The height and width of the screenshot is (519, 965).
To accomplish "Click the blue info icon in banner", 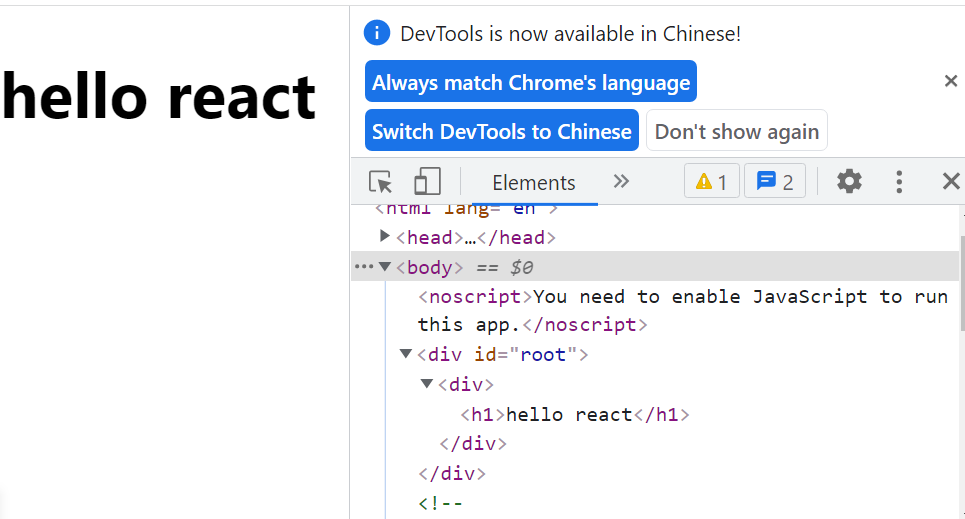I will (x=377, y=33).
